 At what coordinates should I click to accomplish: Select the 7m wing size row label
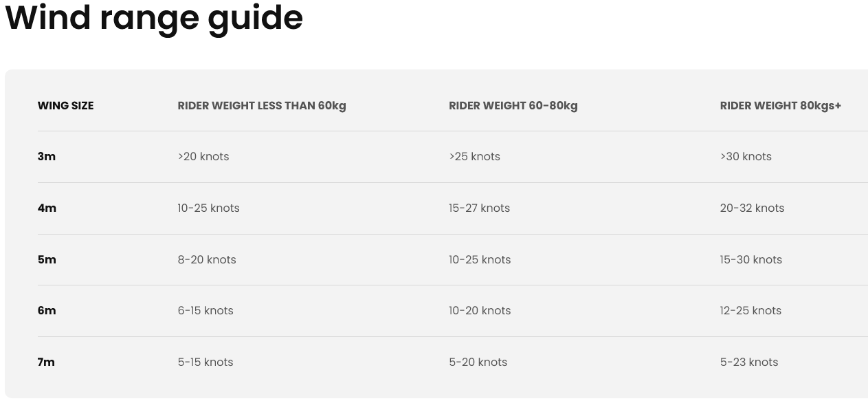click(46, 362)
